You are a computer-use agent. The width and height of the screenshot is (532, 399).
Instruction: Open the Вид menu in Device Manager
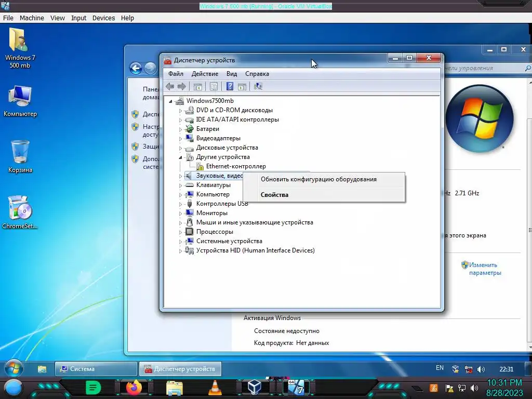click(x=232, y=74)
